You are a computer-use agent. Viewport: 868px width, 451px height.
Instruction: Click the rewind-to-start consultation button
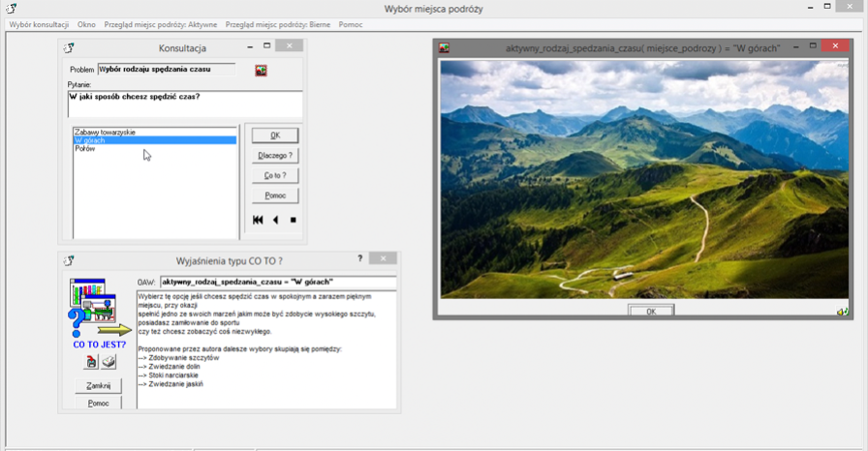click(x=258, y=220)
